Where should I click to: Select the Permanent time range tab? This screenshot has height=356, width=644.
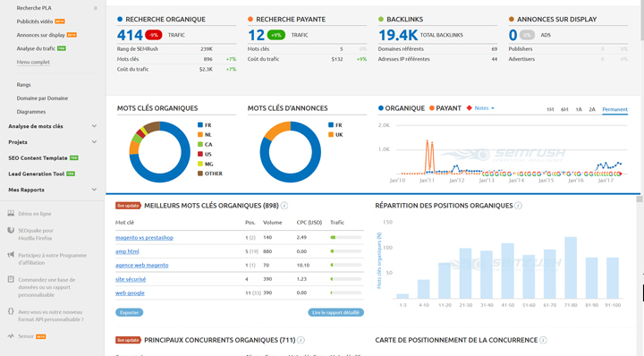pos(614,110)
